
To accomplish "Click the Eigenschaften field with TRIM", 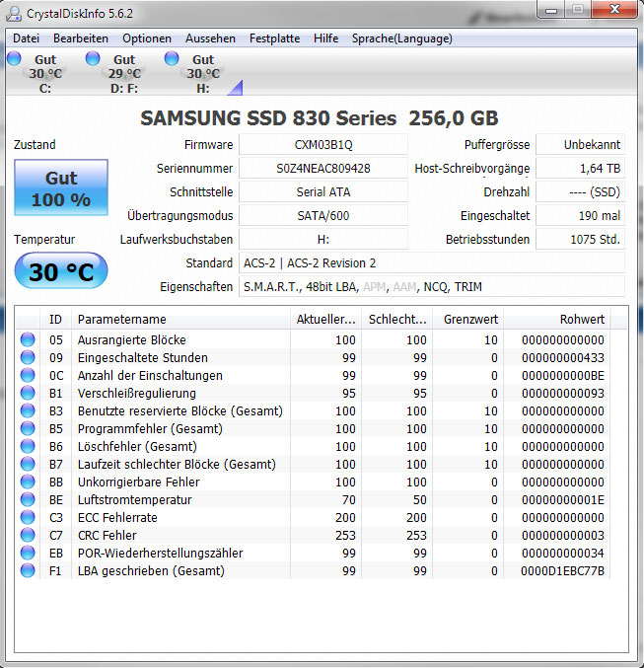I will coord(432,287).
